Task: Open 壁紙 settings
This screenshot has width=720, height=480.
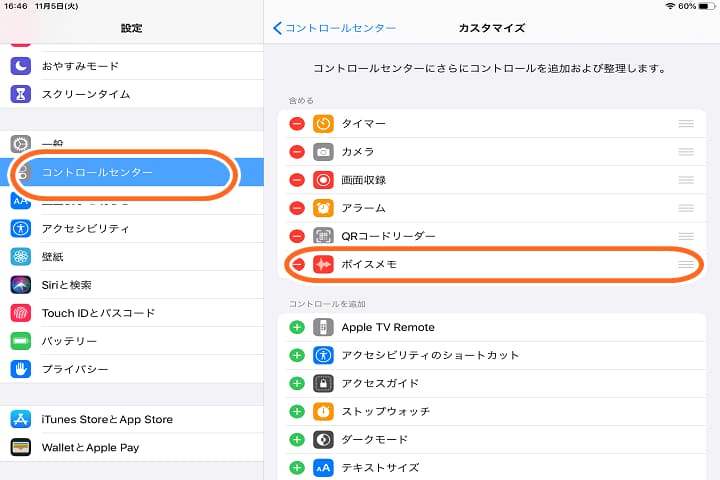Action: coord(132,256)
